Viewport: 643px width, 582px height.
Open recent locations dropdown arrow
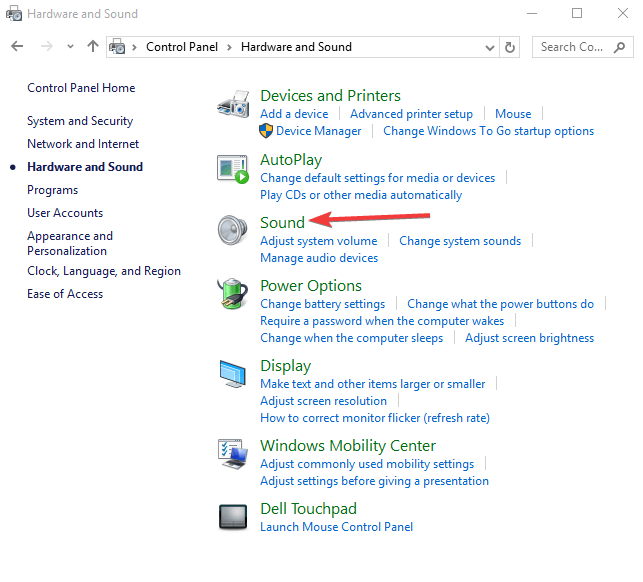click(71, 47)
